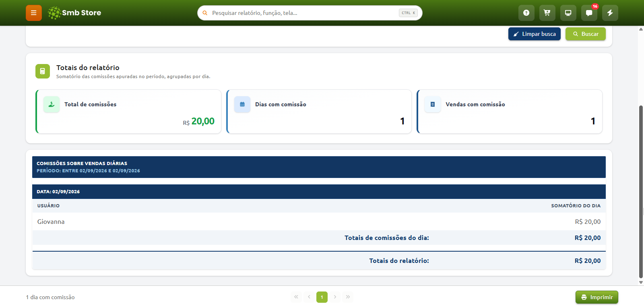The width and height of the screenshot is (644, 308).
Task: Go to next page arrow
Action: point(335,297)
